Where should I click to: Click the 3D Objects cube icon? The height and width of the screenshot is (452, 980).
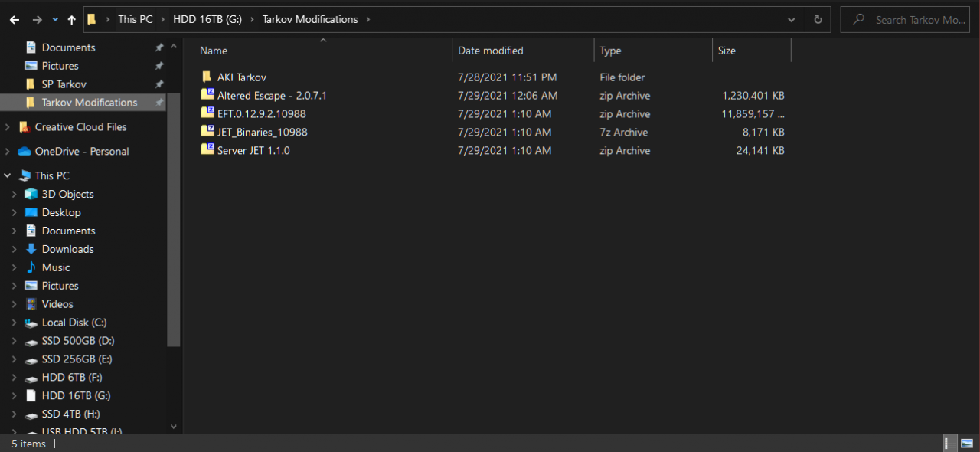(x=31, y=194)
